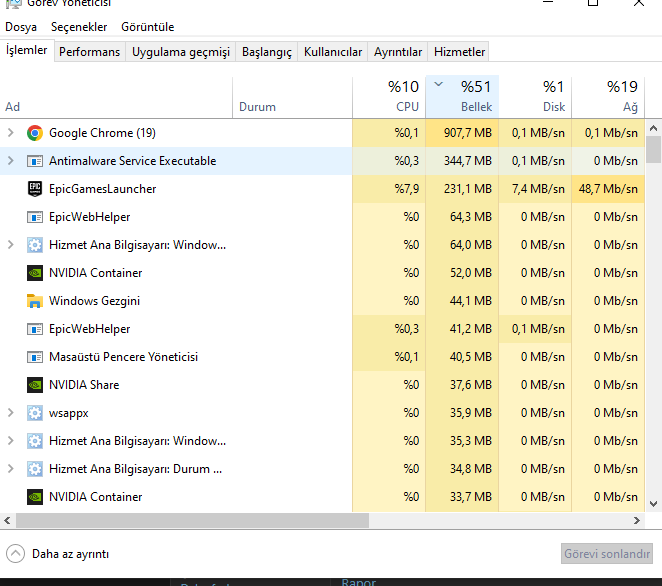Click icon of EpicWebHelper using 64,3 MB
662x586 pixels.
(35, 217)
